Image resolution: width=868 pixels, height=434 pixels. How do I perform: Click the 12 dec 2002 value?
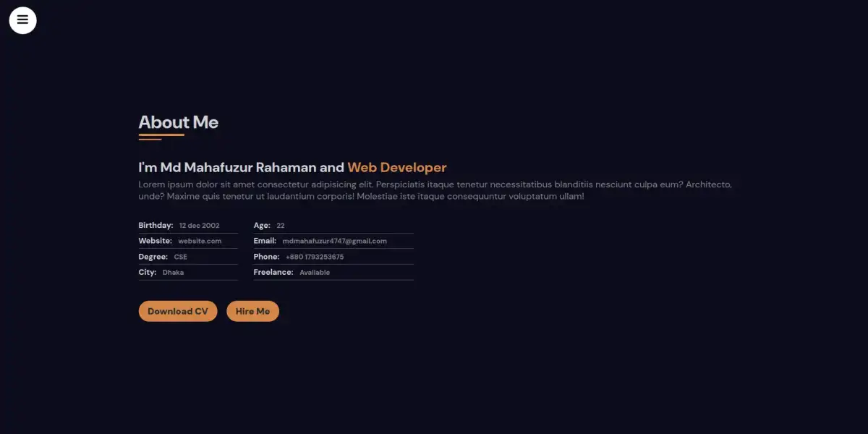click(200, 226)
